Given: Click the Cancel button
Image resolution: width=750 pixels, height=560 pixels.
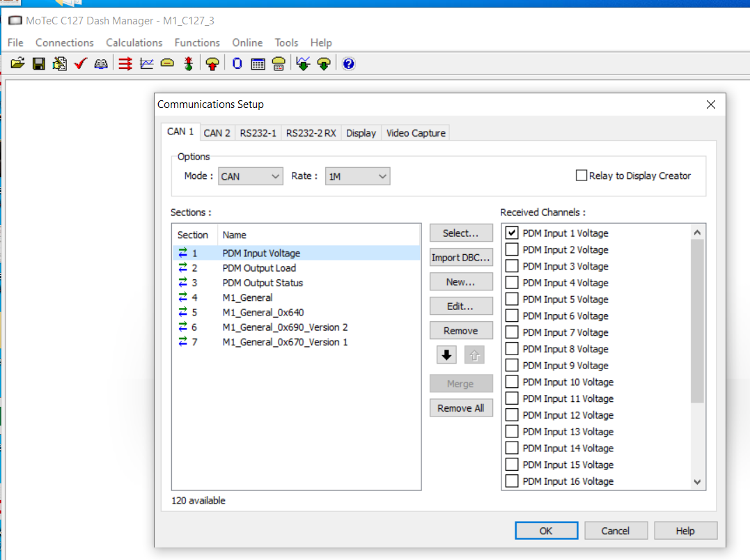Looking at the screenshot, I should (x=616, y=530).
